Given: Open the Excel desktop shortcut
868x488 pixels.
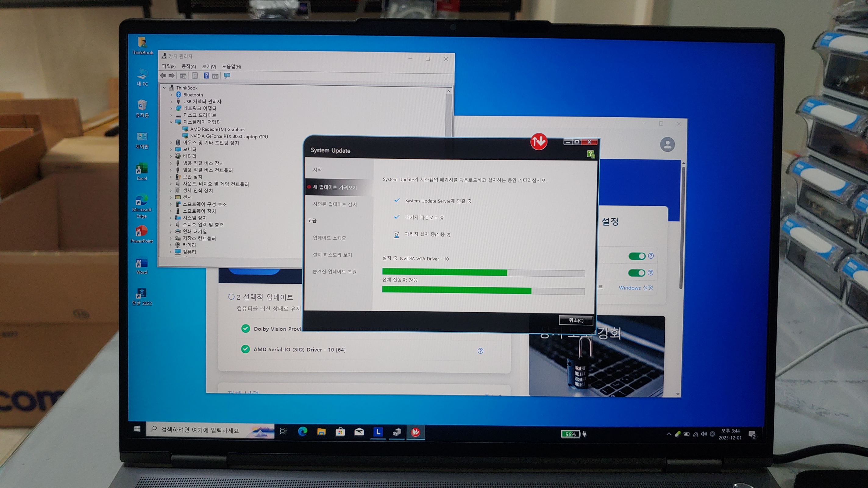Looking at the screenshot, I should pos(142,172).
